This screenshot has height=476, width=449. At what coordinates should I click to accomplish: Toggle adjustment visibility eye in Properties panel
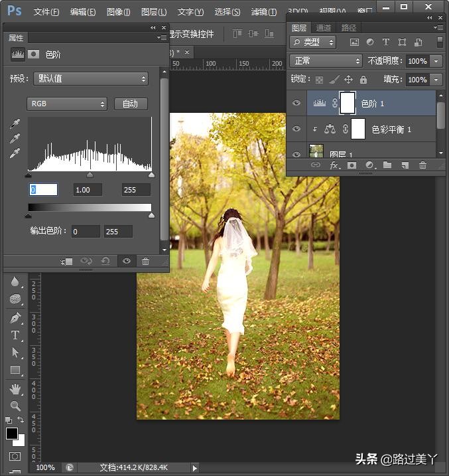(126, 262)
